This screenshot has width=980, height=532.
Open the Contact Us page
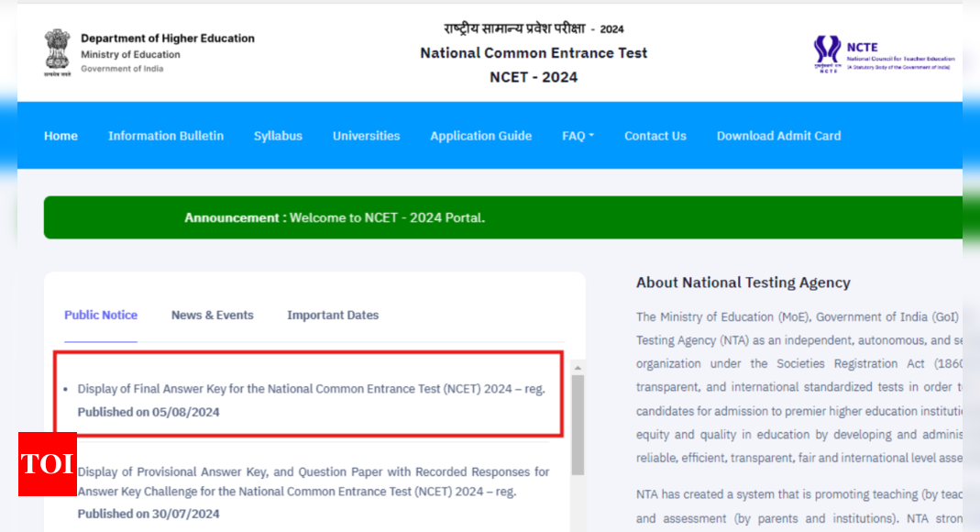[655, 136]
